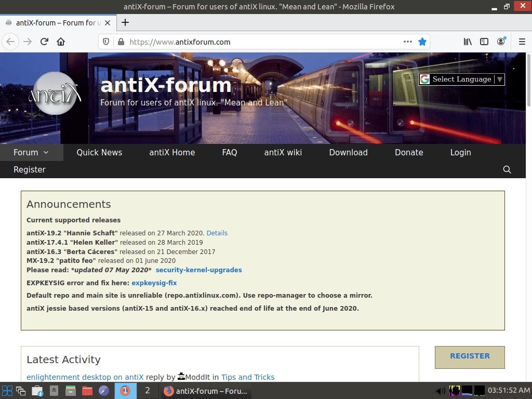Switch to workspace 2
The width and height of the screenshot is (532, 399).
point(148,391)
